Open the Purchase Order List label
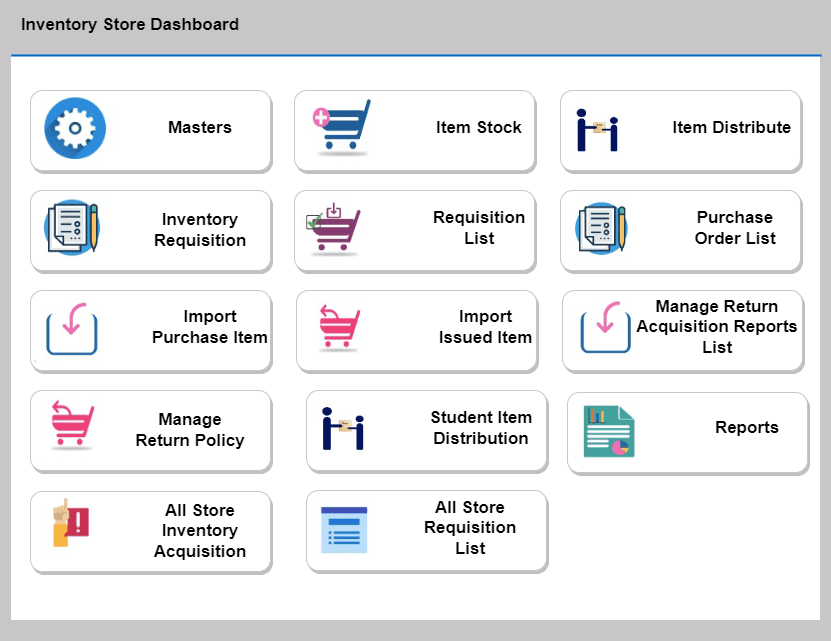The height and width of the screenshot is (641, 831). [x=735, y=227]
